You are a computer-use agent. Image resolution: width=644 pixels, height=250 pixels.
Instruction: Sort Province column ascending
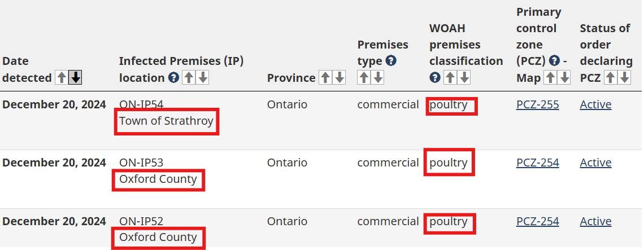(325, 77)
